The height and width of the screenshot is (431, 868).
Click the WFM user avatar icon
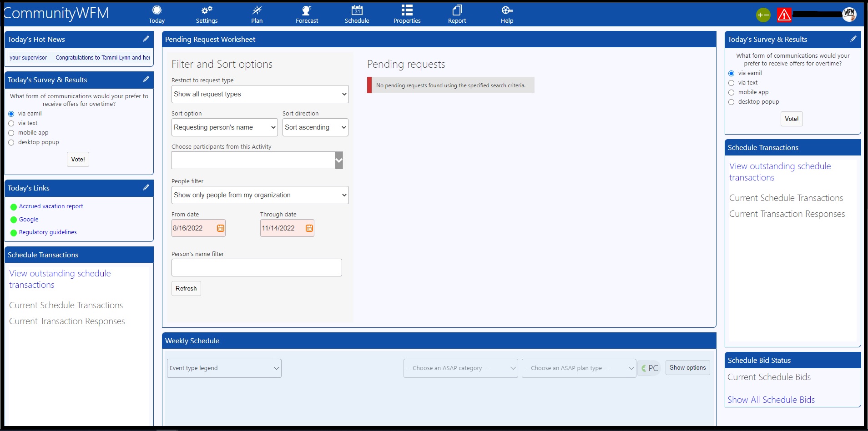[849, 14]
